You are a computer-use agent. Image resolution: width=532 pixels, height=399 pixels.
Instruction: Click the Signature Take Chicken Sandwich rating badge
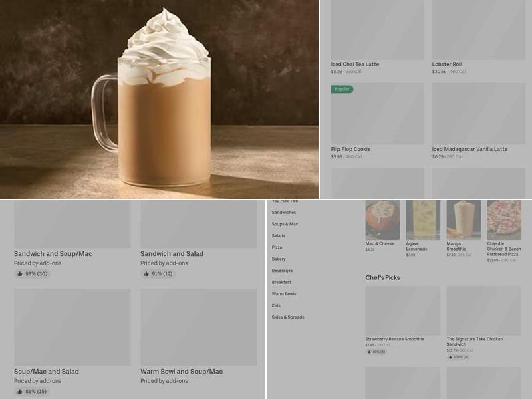click(458, 357)
